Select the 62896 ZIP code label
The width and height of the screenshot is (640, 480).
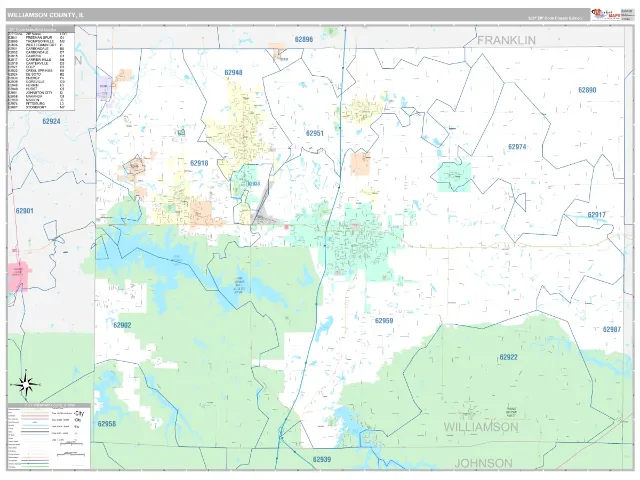click(304, 39)
